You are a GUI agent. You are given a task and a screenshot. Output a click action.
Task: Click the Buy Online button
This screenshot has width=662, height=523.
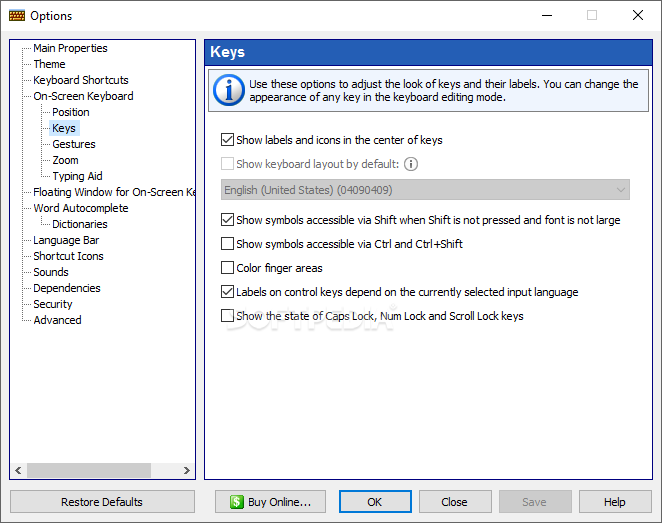pos(270,502)
